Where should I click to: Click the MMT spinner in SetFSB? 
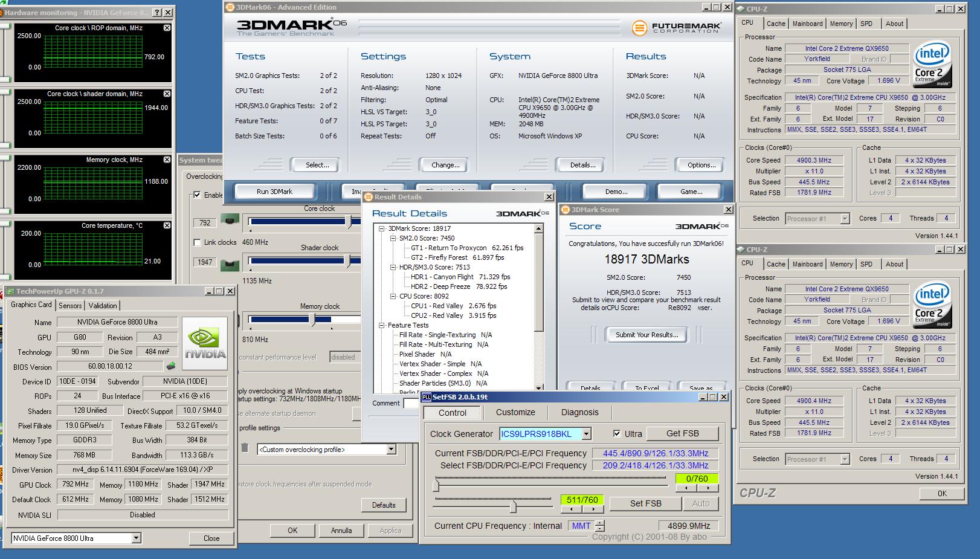(x=599, y=526)
